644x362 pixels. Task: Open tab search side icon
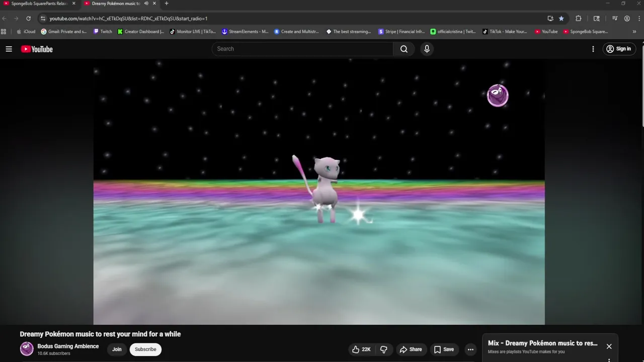pyautogui.click(x=597, y=19)
